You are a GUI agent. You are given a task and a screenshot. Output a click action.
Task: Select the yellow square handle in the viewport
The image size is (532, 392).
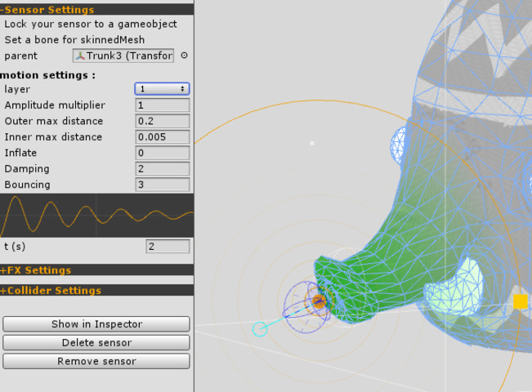(521, 301)
